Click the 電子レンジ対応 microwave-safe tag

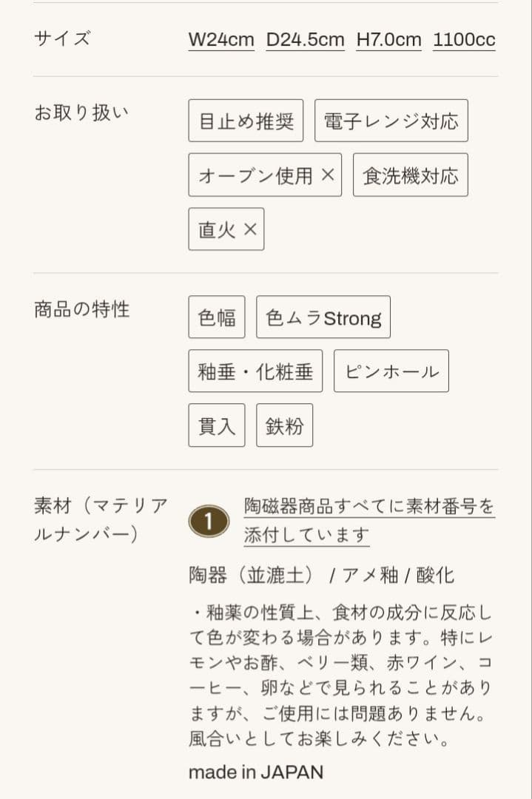(391, 121)
